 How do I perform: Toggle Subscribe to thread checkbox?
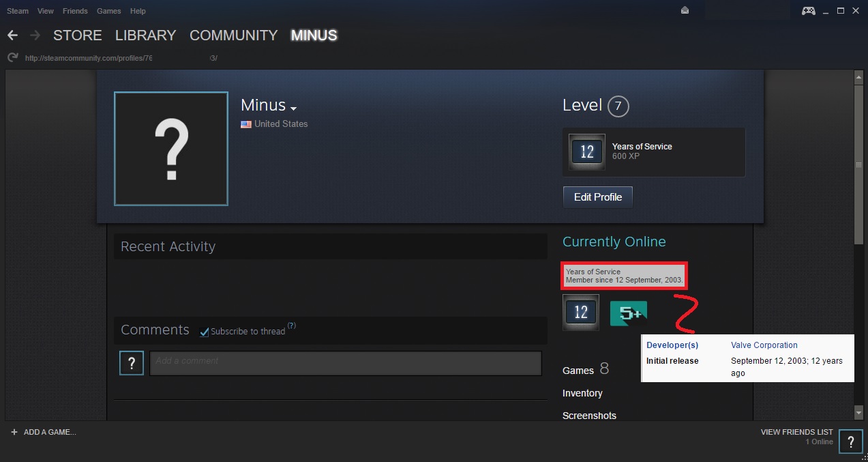point(204,332)
